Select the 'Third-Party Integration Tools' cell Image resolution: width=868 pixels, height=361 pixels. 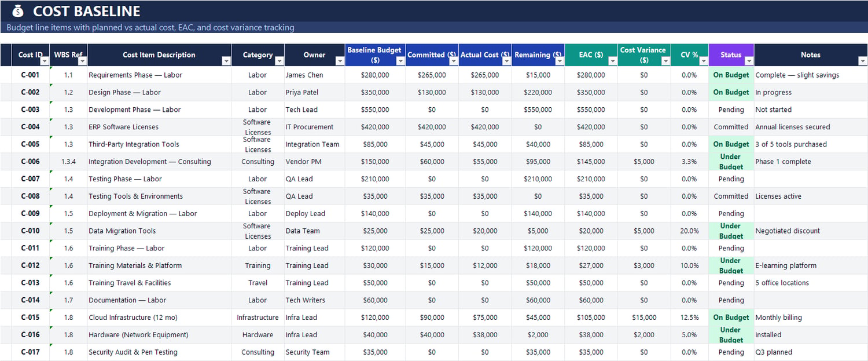click(159, 144)
